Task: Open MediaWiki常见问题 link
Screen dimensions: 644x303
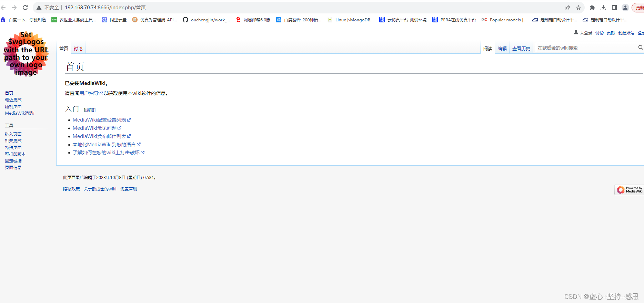Action: (x=97, y=128)
